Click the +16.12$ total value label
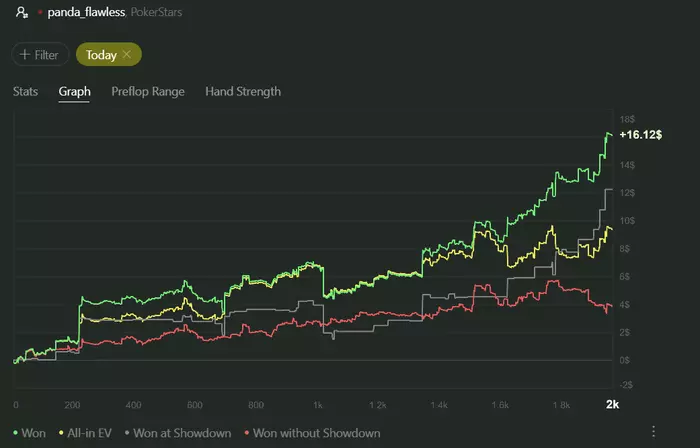Image resolution: width=700 pixels, height=448 pixels. click(x=640, y=134)
